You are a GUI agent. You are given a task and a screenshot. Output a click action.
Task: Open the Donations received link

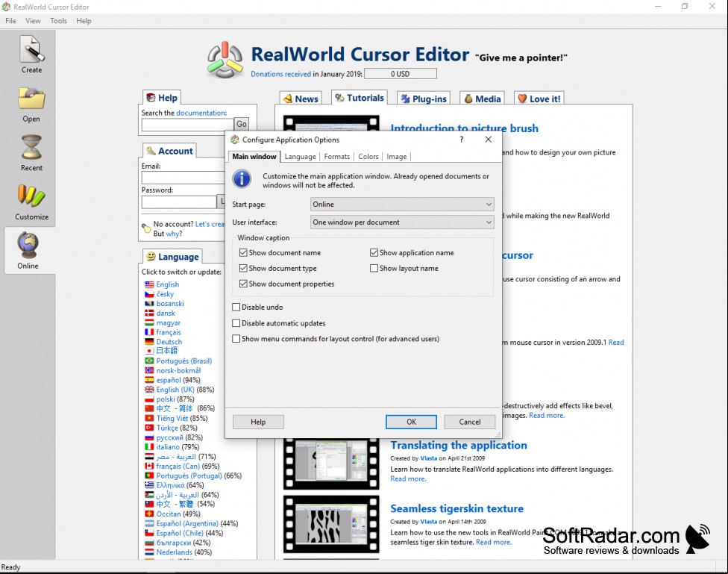(x=281, y=74)
